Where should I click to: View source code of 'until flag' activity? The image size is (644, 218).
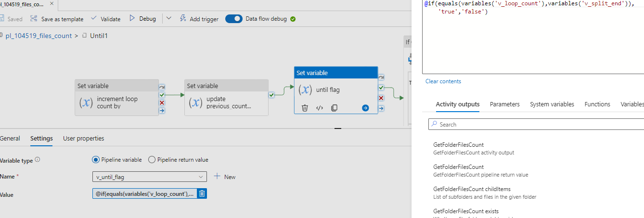319,108
